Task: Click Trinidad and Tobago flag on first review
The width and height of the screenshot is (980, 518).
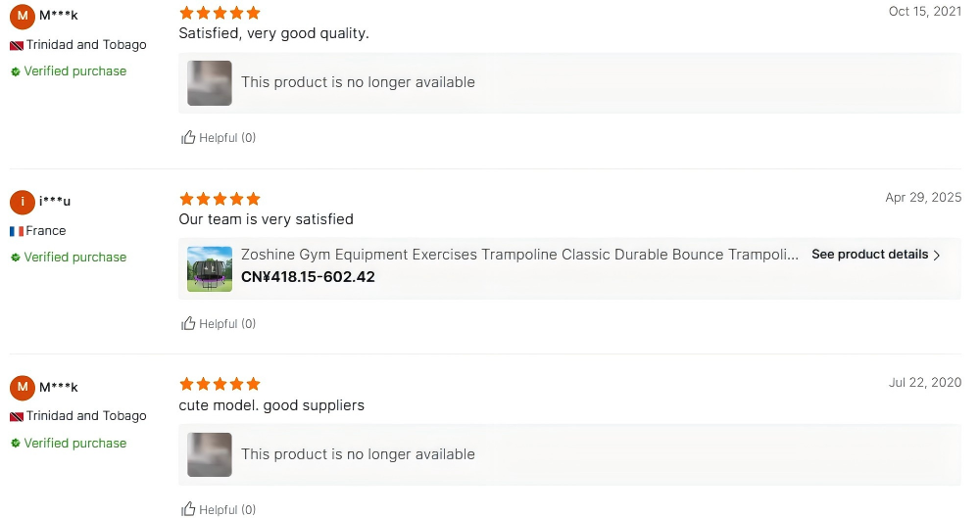Action: tap(17, 45)
